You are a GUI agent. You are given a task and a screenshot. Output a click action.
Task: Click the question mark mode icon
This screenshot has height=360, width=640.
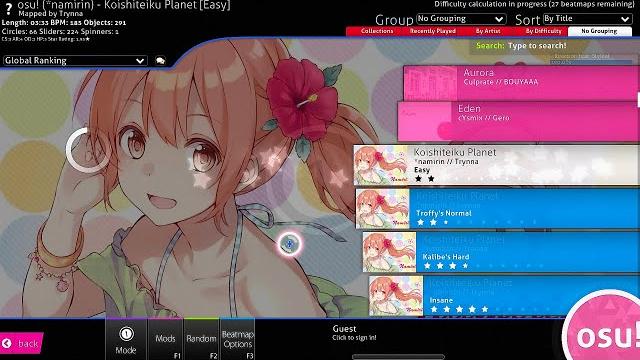[x=8, y=8]
